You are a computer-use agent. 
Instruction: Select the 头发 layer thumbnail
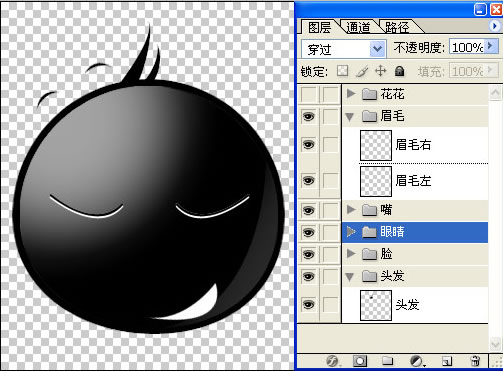tap(376, 305)
